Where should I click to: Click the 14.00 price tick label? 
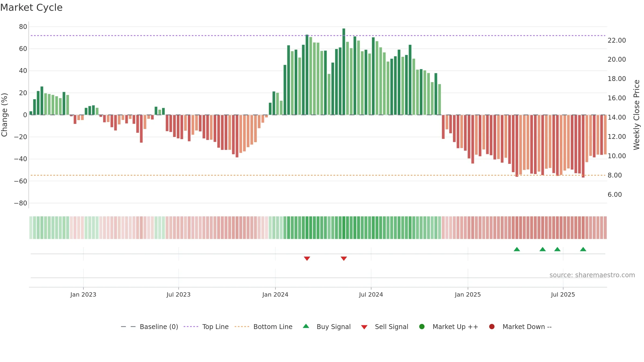617,117
